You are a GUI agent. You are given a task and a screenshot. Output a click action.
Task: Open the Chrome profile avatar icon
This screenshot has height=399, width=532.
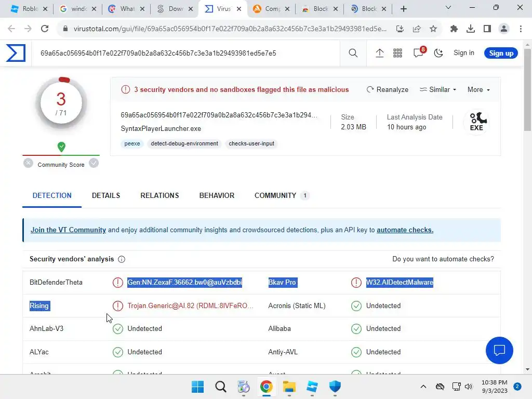504,29
